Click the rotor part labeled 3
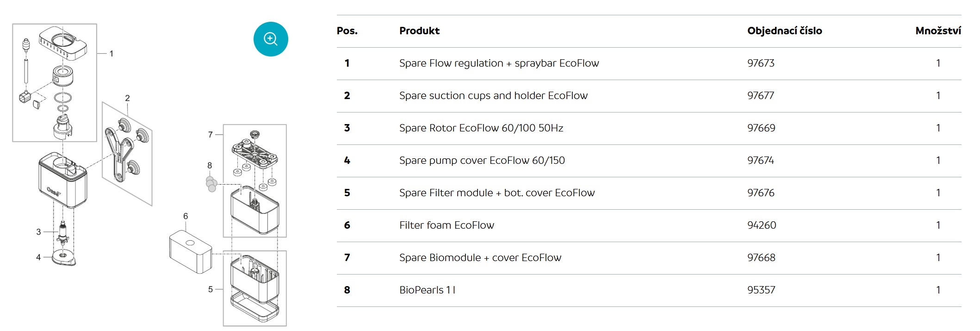The image size is (980, 331). point(62,233)
